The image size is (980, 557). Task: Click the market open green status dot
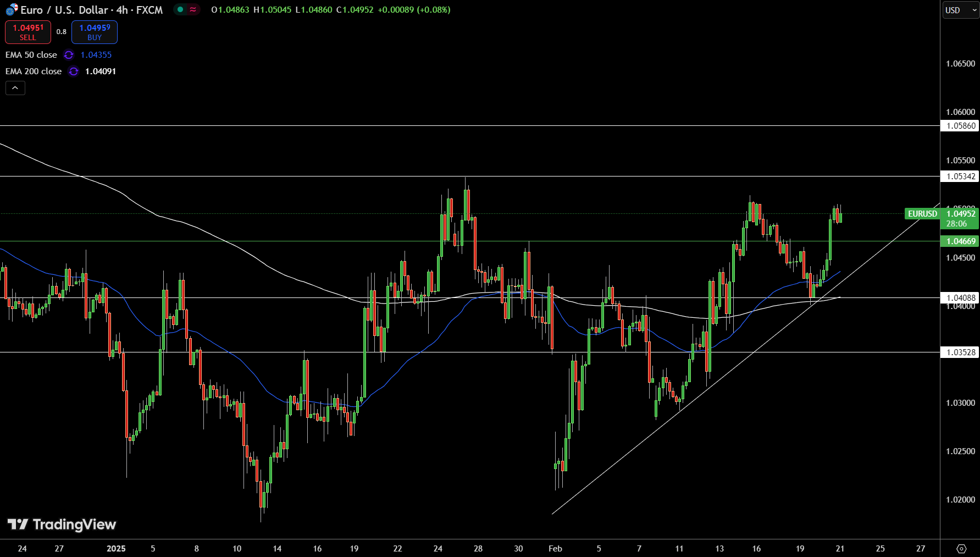pyautogui.click(x=180, y=9)
